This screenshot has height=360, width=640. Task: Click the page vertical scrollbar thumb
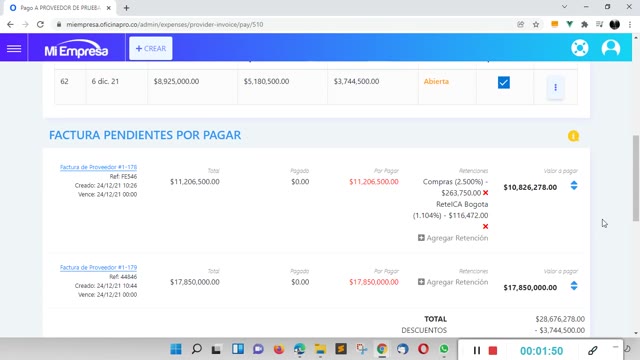pos(636,178)
